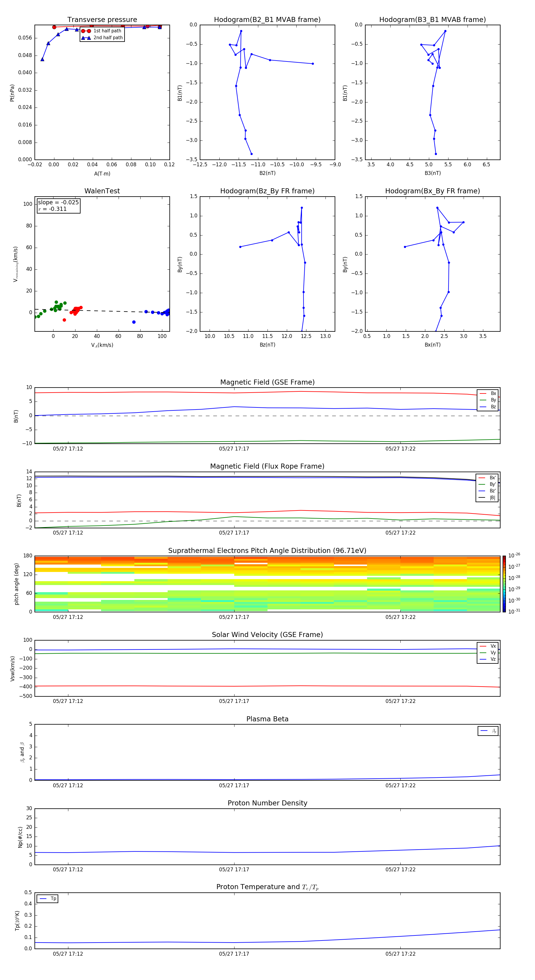
Task: Select '2nd half path' legend entry
Action: coord(102,38)
